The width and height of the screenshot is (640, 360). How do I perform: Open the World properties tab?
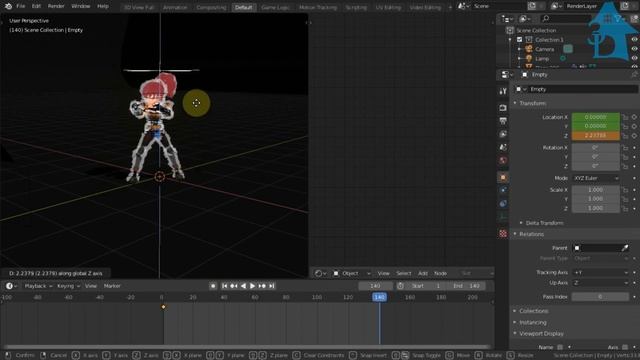[x=503, y=160]
